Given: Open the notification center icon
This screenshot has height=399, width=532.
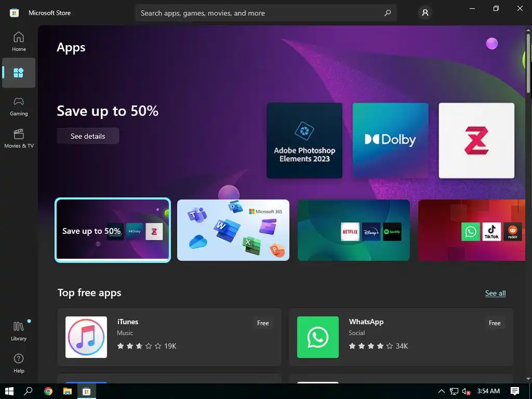Looking at the screenshot, I should point(515,391).
